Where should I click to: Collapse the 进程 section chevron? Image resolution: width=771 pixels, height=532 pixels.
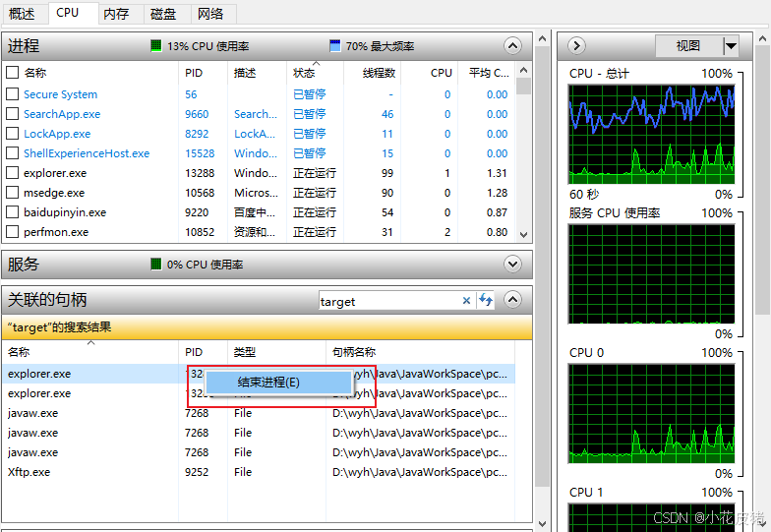pos(512,46)
